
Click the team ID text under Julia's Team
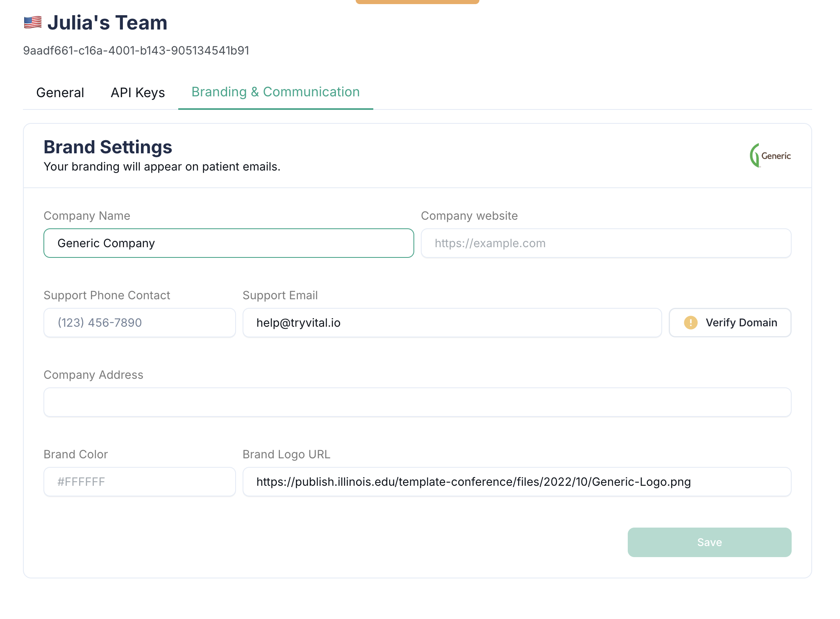point(136,50)
